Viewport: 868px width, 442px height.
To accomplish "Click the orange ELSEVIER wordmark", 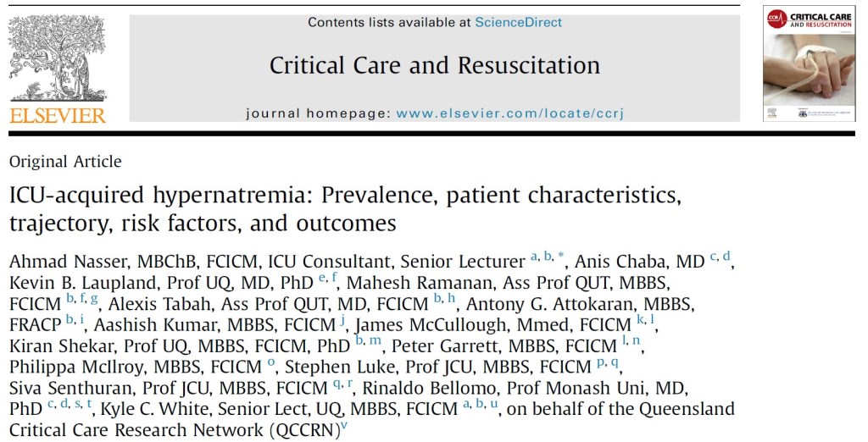I will (x=57, y=115).
